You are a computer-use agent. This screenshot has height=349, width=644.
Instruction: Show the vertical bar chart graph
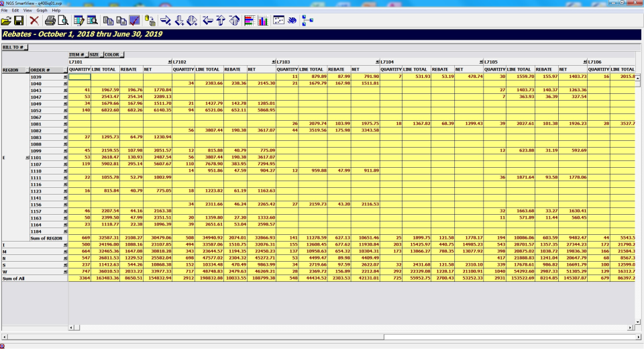263,21
